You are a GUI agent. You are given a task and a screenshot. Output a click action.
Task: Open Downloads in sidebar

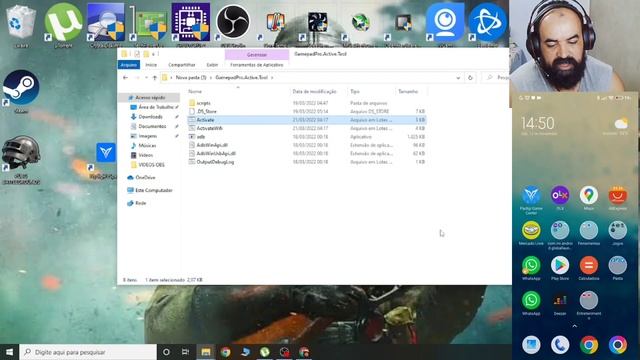pos(150,117)
